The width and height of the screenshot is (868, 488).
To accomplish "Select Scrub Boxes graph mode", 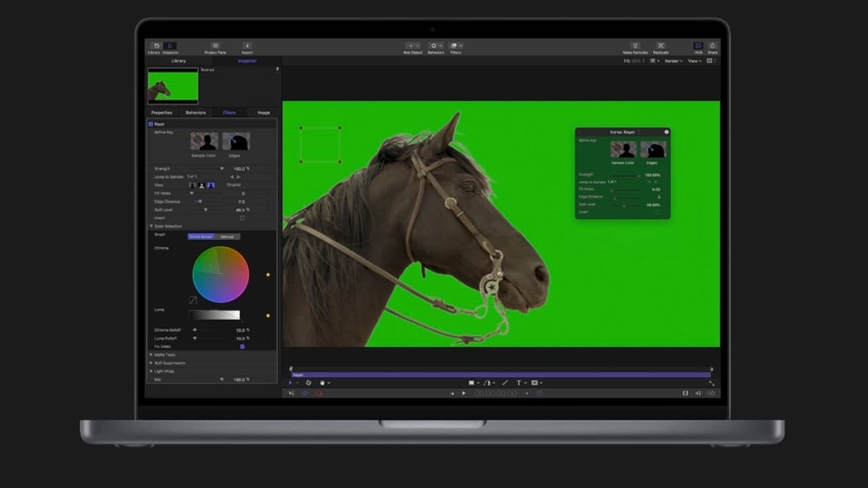I will (201, 237).
